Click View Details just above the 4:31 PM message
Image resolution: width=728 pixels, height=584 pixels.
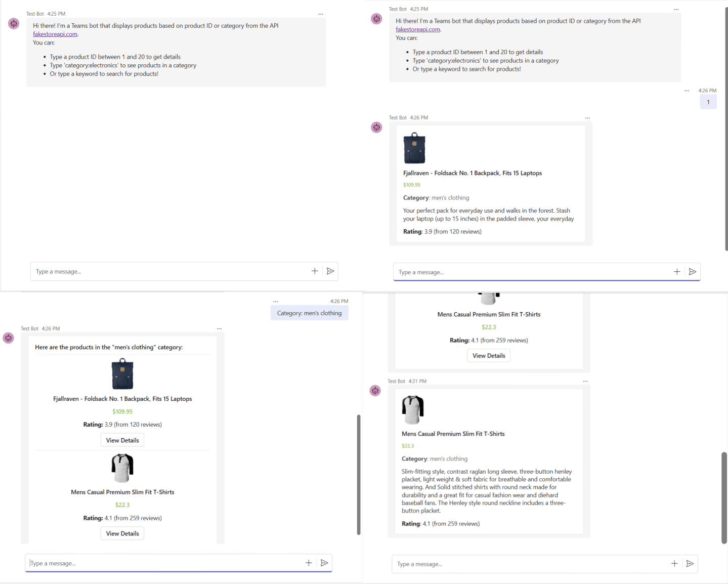pos(488,356)
